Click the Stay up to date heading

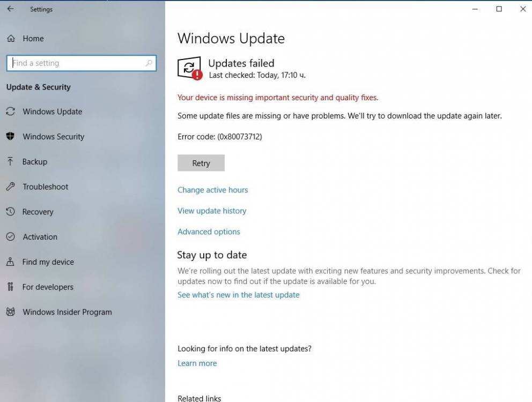click(x=212, y=255)
